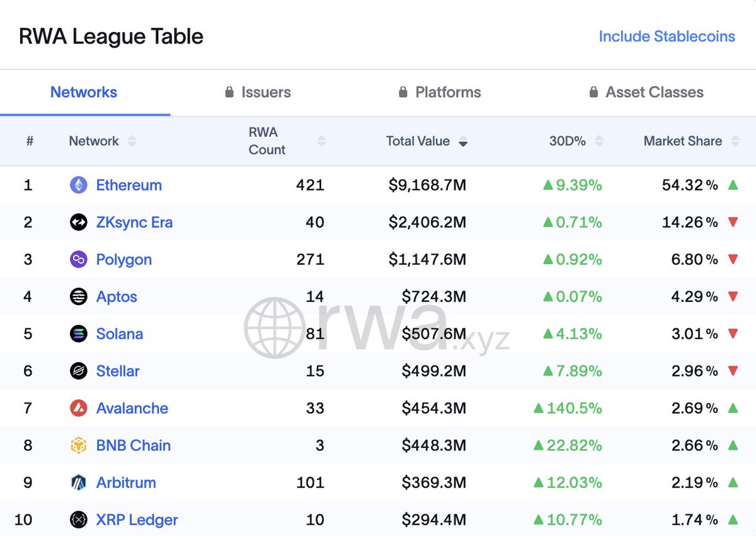This screenshot has width=756, height=536.
Task: Open the Platforms tab
Action: [439, 92]
